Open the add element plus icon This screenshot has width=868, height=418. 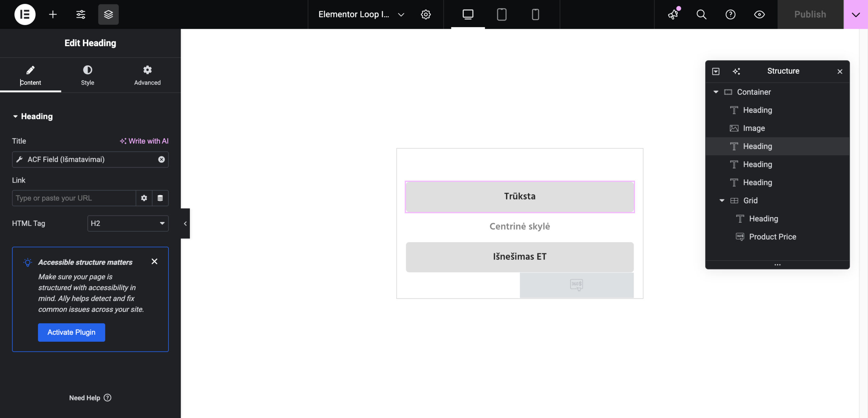coord(53,14)
